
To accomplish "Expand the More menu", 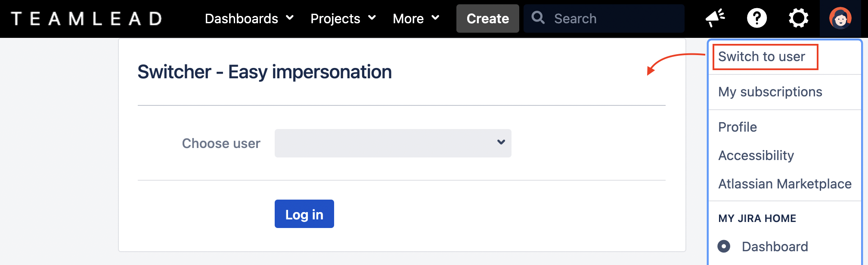I will [x=416, y=18].
